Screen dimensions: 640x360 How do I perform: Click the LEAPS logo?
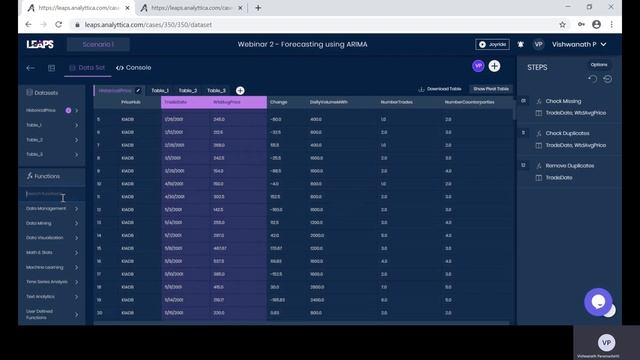pos(40,44)
